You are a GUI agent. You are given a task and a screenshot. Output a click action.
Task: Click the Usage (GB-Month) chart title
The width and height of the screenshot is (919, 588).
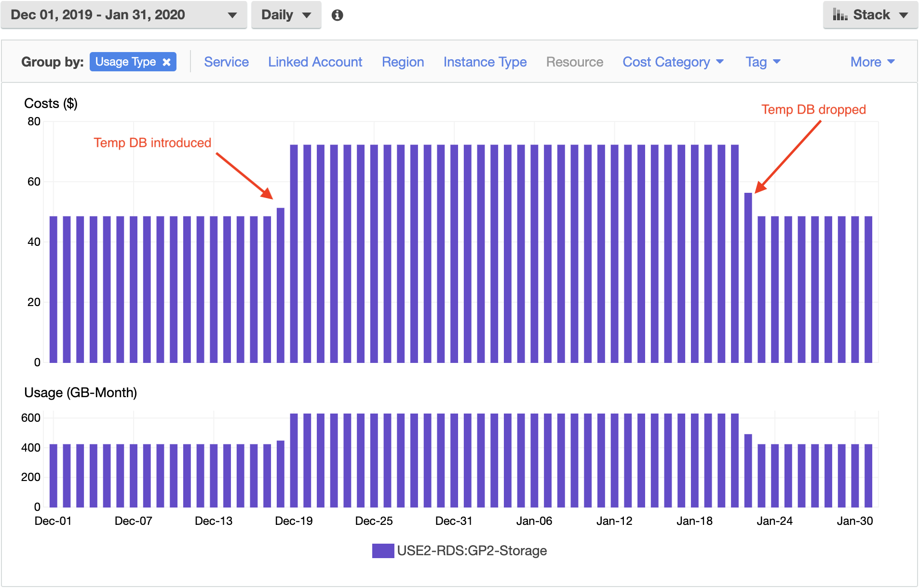click(x=81, y=393)
